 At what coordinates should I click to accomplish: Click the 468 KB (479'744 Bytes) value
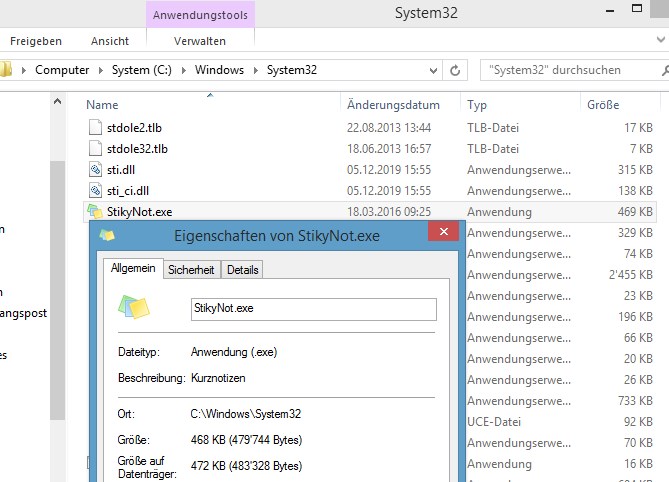[x=246, y=439]
